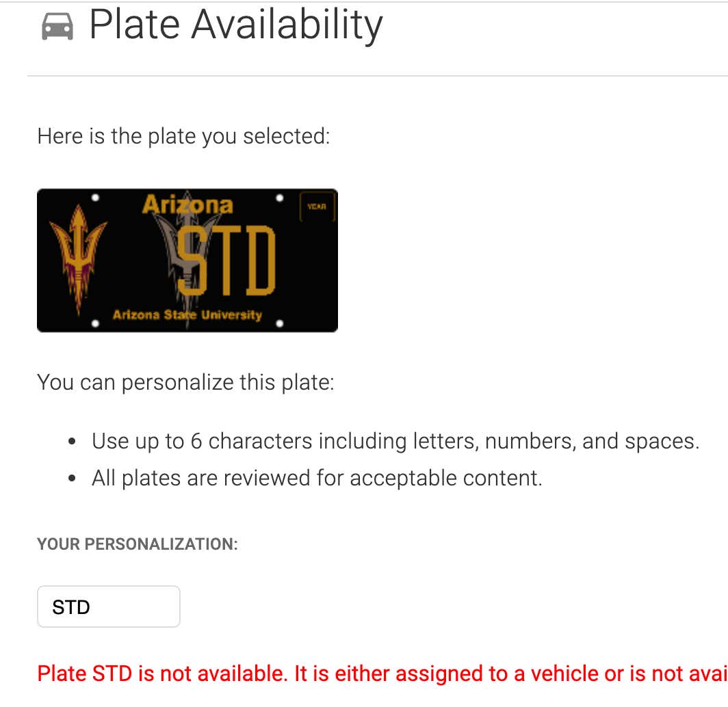This screenshot has height=707, width=728.
Task: Click the 'All plates are reviewed' rule text
Action: (317, 478)
